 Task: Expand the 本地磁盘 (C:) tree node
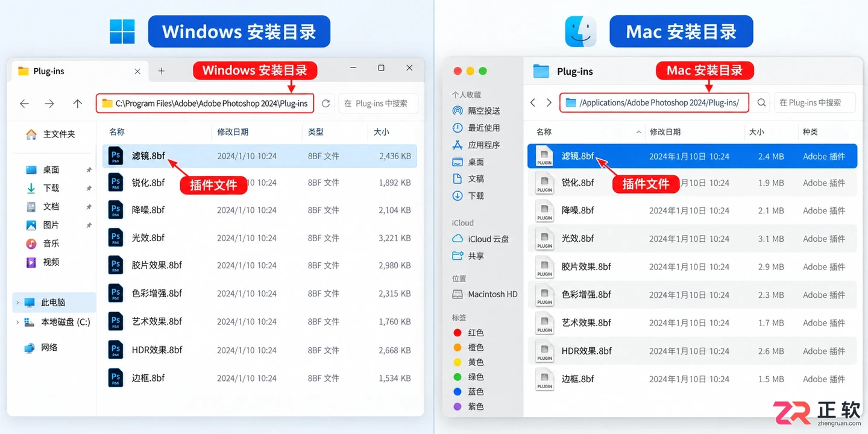pyautogui.click(x=17, y=322)
